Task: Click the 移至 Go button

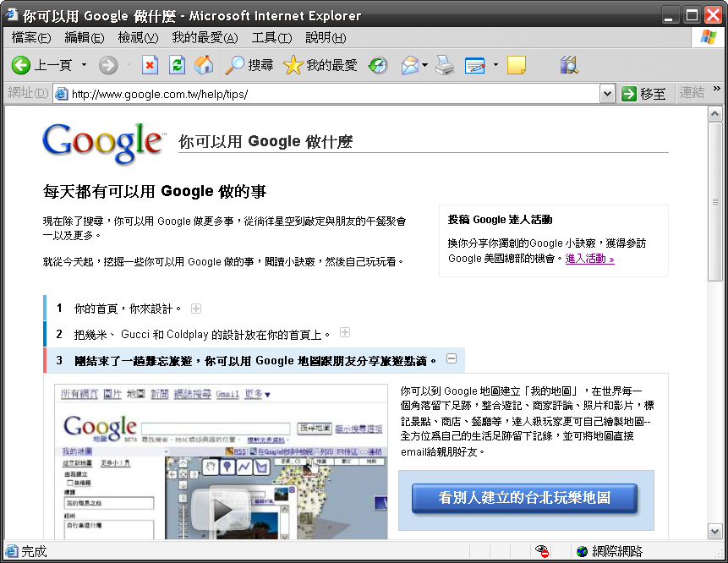Action: point(644,94)
